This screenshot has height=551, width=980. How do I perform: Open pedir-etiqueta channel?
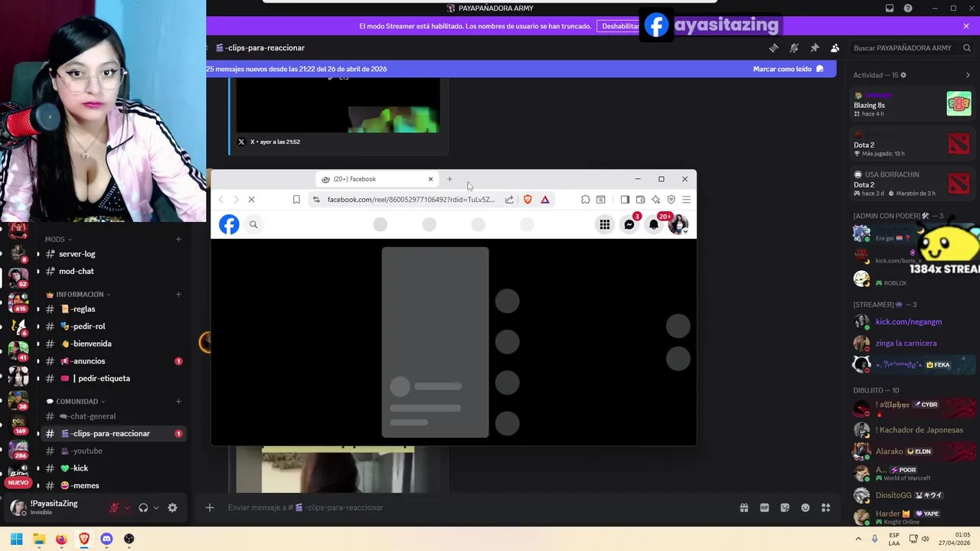tap(113, 379)
